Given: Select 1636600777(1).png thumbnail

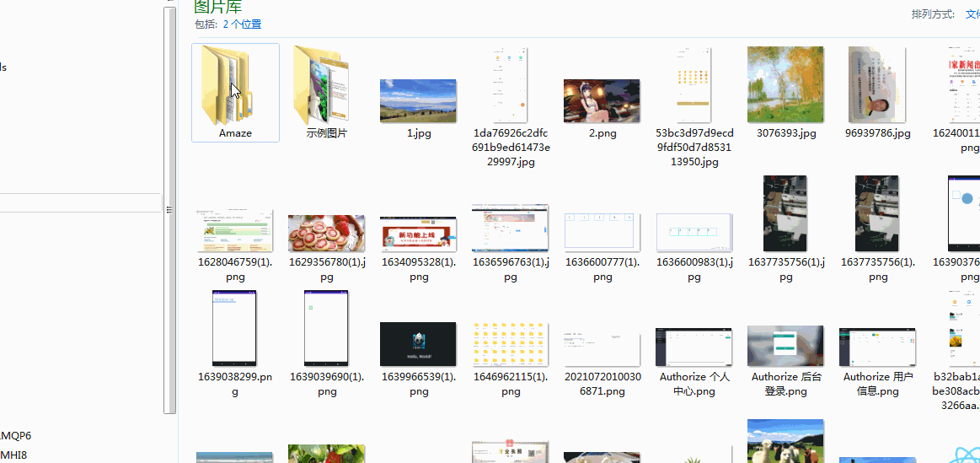Looking at the screenshot, I should (x=602, y=231).
